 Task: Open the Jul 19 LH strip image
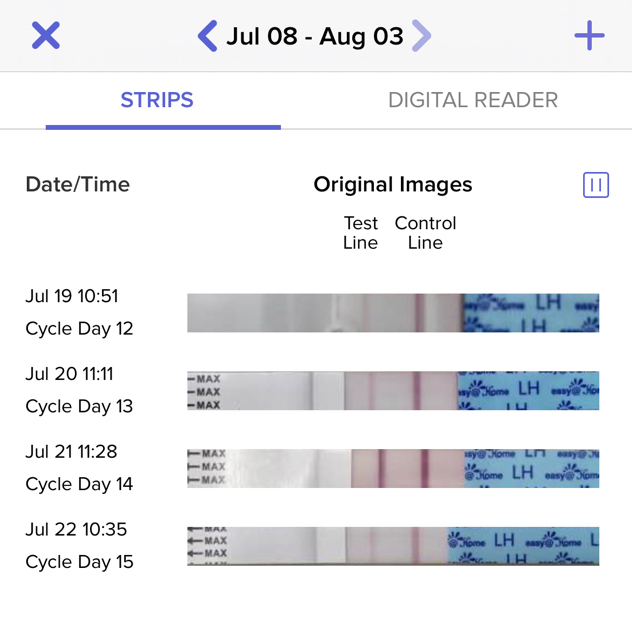pyautogui.click(x=393, y=313)
